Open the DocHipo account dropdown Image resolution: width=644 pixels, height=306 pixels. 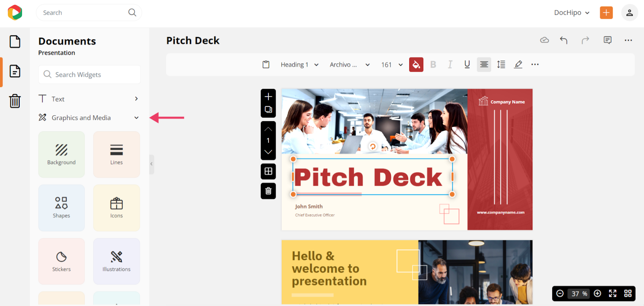(572, 12)
